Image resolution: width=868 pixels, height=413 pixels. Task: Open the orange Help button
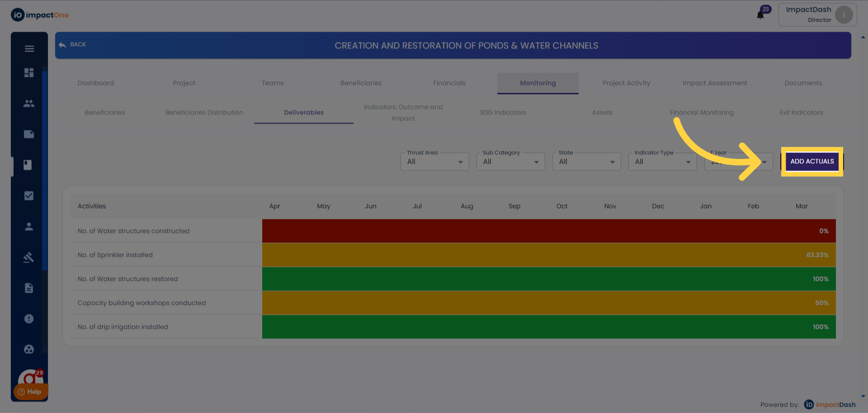tap(30, 392)
